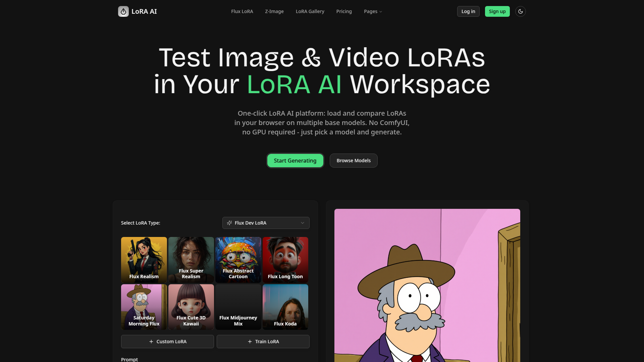Click Log in

468,11
